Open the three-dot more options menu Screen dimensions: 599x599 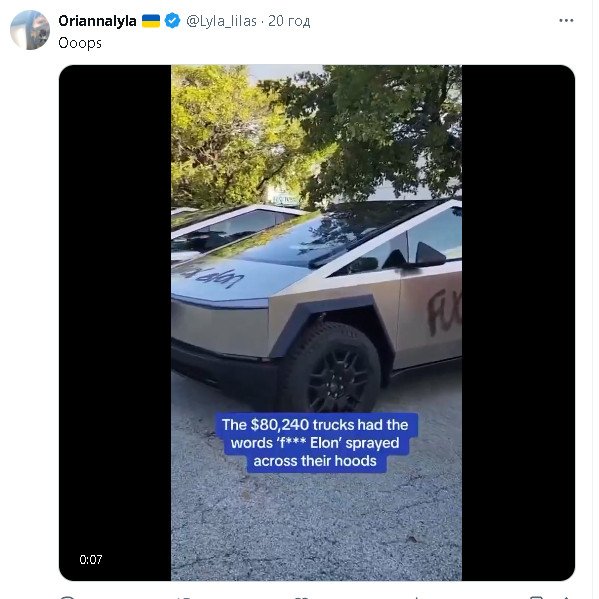tap(566, 21)
